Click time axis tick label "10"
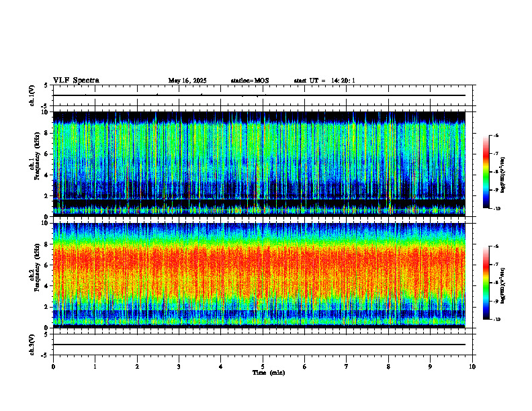The height and width of the screenshot is (411, 532). coord(472,367)
